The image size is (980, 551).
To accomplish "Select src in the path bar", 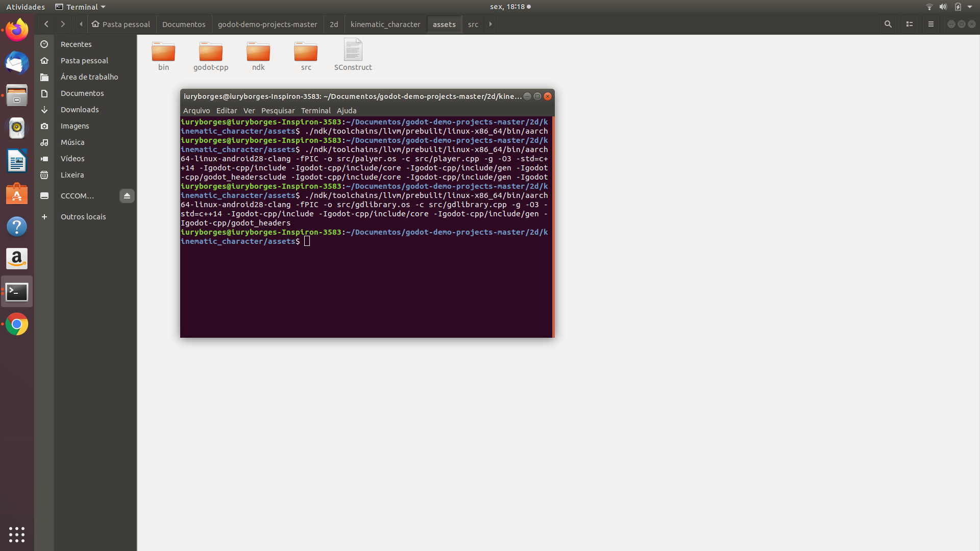I will coord(473,24).
